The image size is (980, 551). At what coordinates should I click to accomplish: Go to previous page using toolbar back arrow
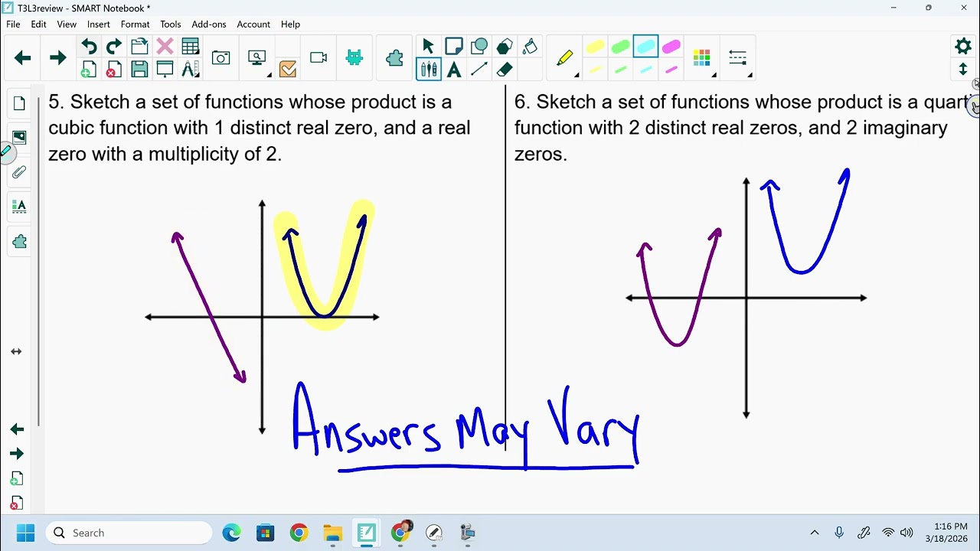pos(22,58)
